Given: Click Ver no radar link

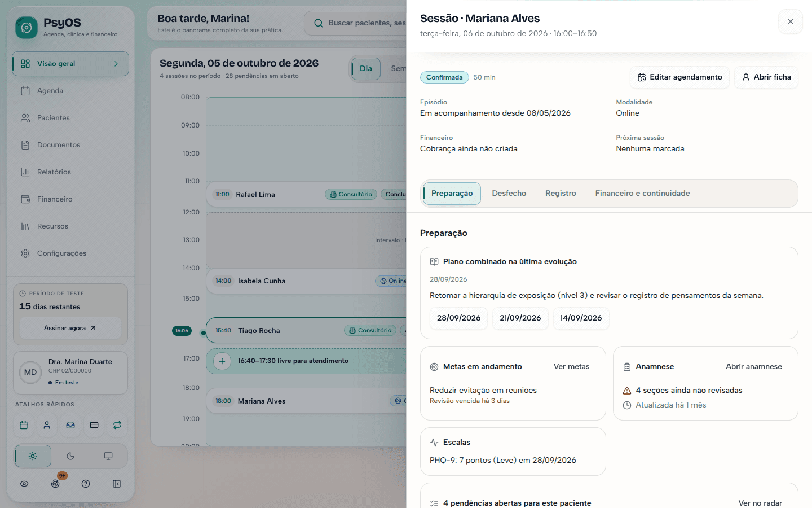Looking at the screenshot, I should [760, 503].
